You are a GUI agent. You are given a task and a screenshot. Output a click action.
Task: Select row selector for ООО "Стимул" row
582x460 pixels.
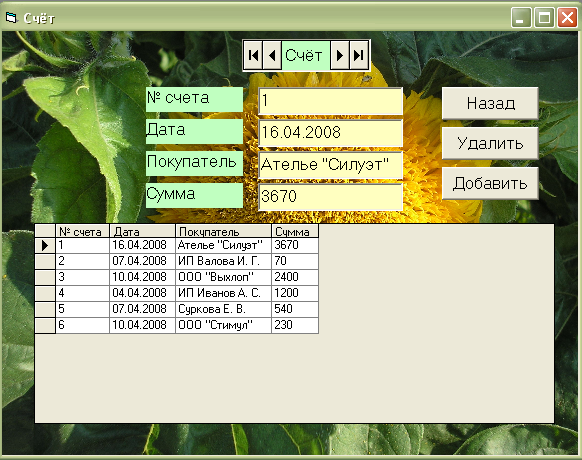45,325
